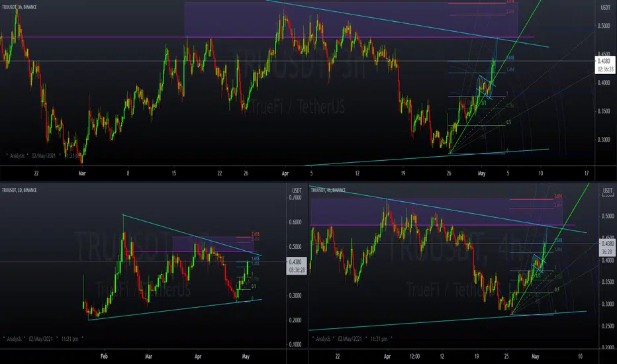This screenshot has height=364, width=617.
Task: Click the 0.2000 price level on the 1D chart scale
Action: (x=295, y=320)
